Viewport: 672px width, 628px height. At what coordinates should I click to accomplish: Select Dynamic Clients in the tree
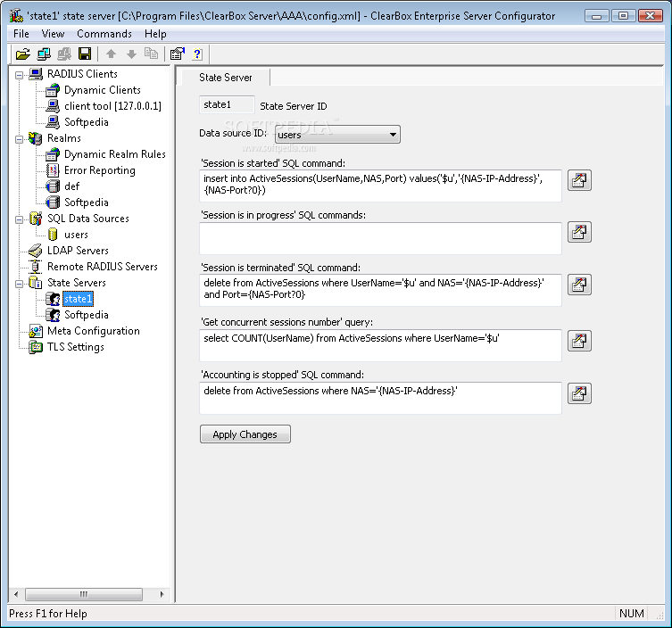point(103,90)
